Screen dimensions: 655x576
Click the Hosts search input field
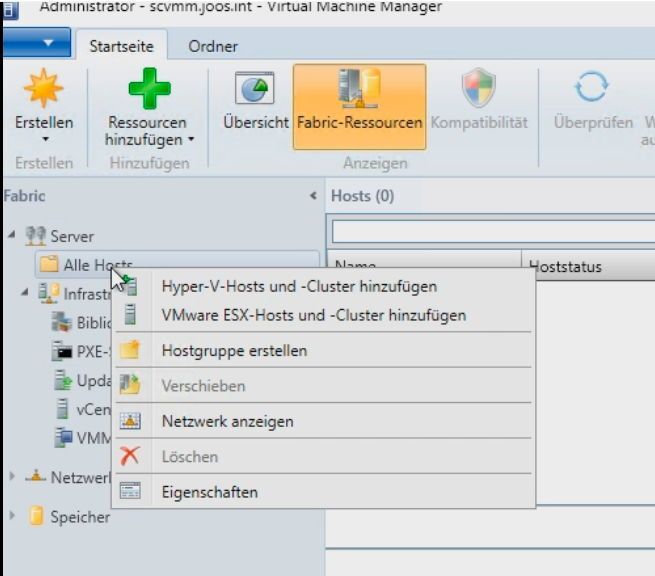point(493,231)
